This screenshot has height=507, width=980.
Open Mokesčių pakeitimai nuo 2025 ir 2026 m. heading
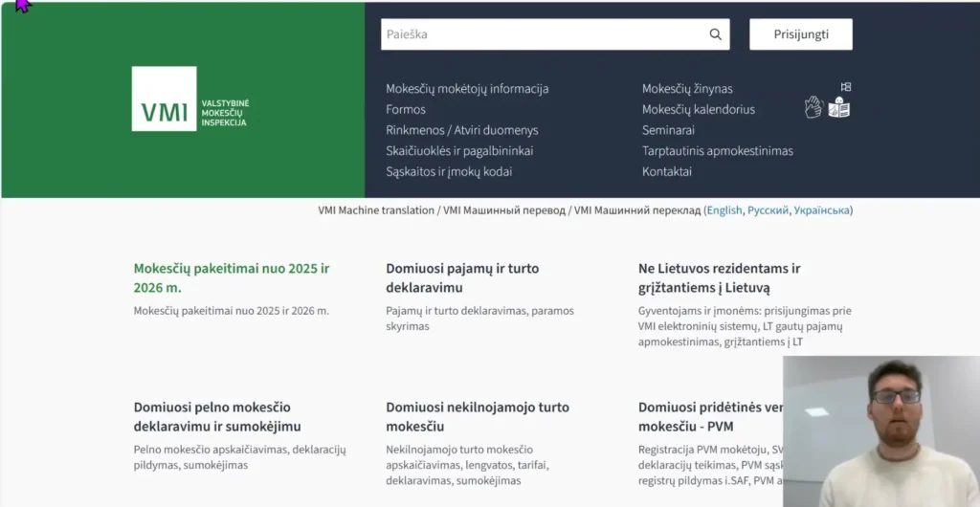[232, 277]
